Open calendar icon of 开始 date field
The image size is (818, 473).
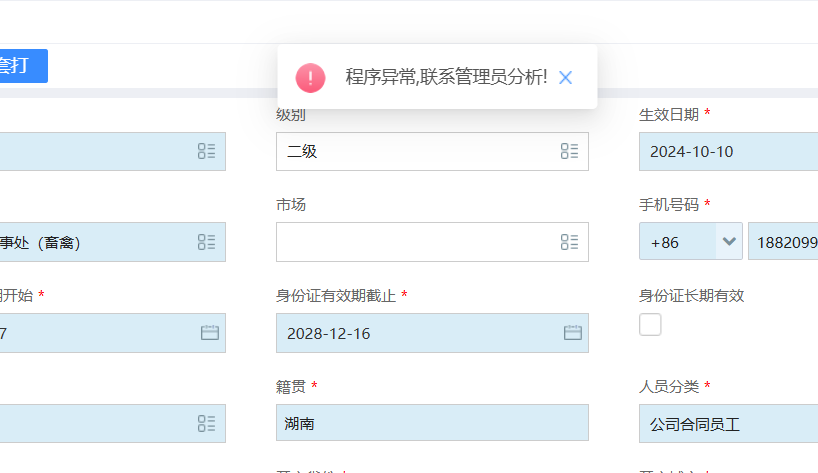(x=209, y=332)
